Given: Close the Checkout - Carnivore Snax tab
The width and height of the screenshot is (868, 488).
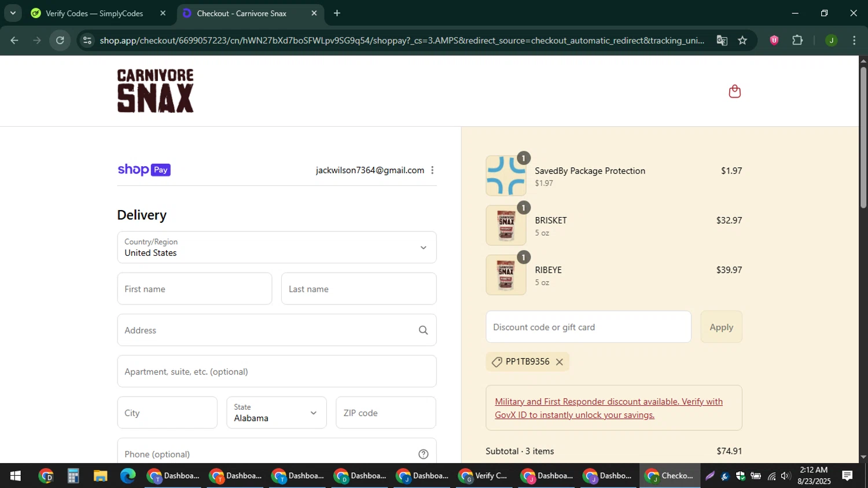Looking at the screenshot, I should tap(314, 13).
